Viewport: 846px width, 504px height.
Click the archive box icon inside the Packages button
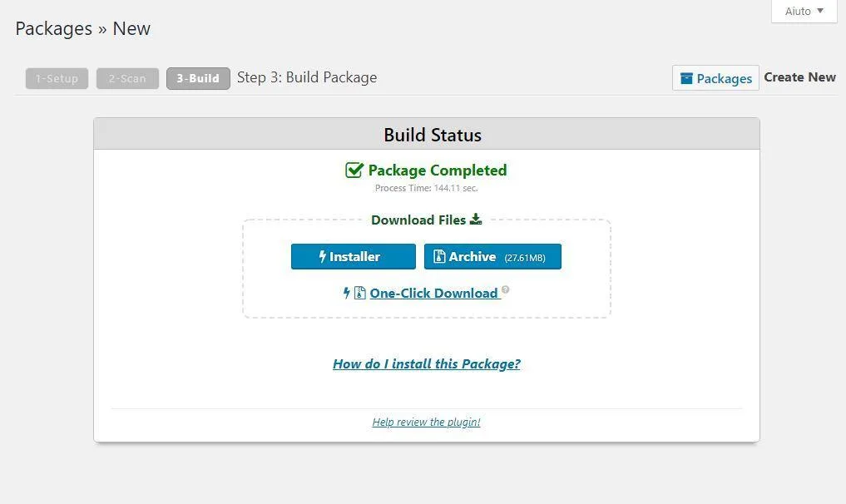click(x=689, y=77)
